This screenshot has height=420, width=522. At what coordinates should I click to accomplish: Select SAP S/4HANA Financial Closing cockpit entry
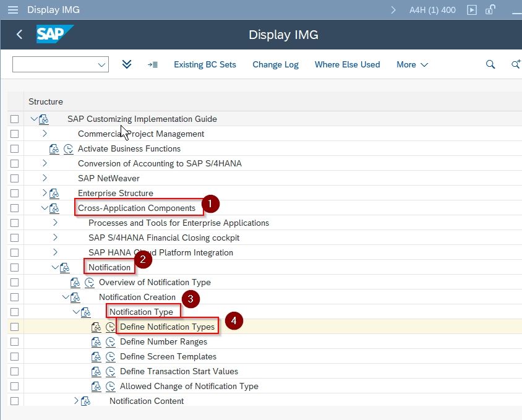coord(164,238)
